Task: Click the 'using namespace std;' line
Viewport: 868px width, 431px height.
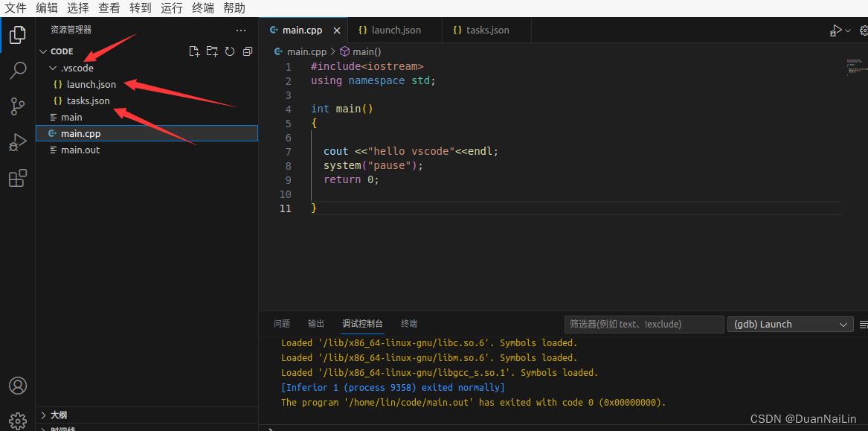Action: (x=373, y=81)
